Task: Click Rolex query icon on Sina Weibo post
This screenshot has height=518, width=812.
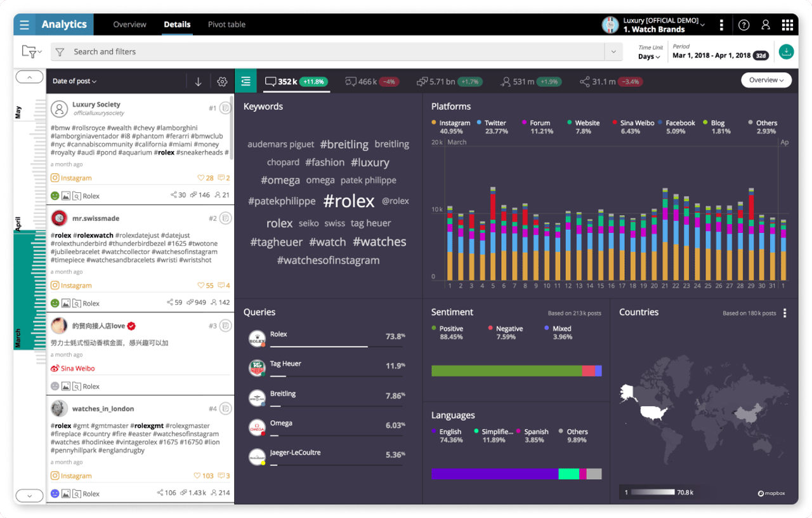Action: (76, 386)
